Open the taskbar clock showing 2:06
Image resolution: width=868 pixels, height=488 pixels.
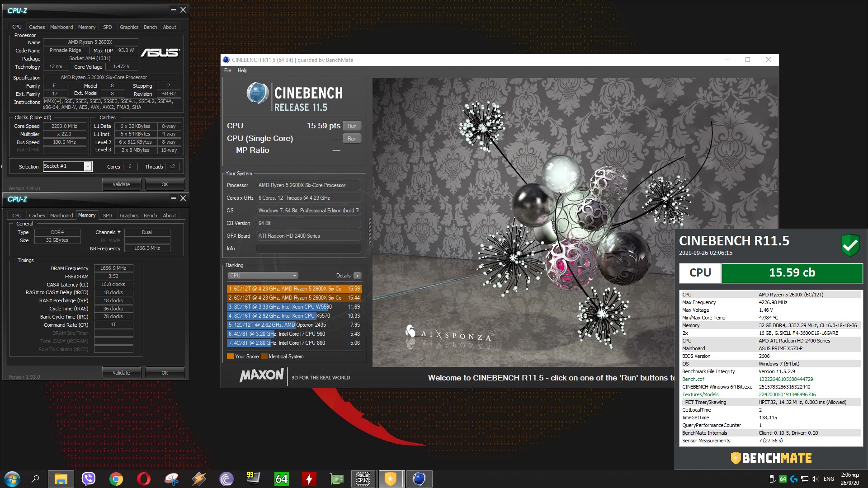tap(849, 479)
